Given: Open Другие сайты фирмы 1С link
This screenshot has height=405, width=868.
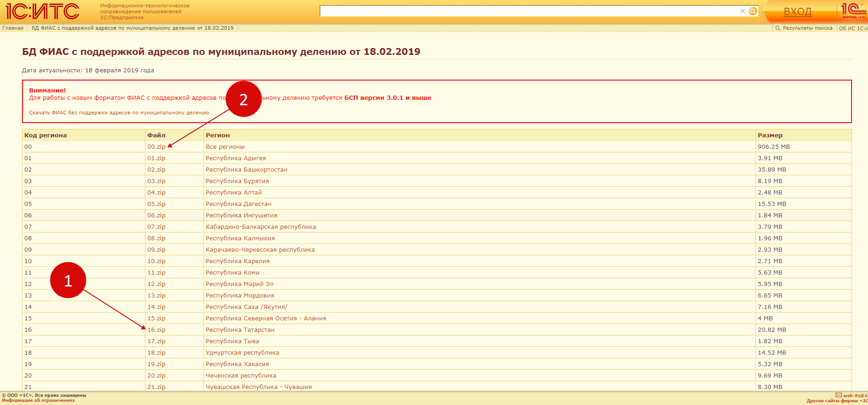Looking at the screenshot, I should tap(837, 401).
